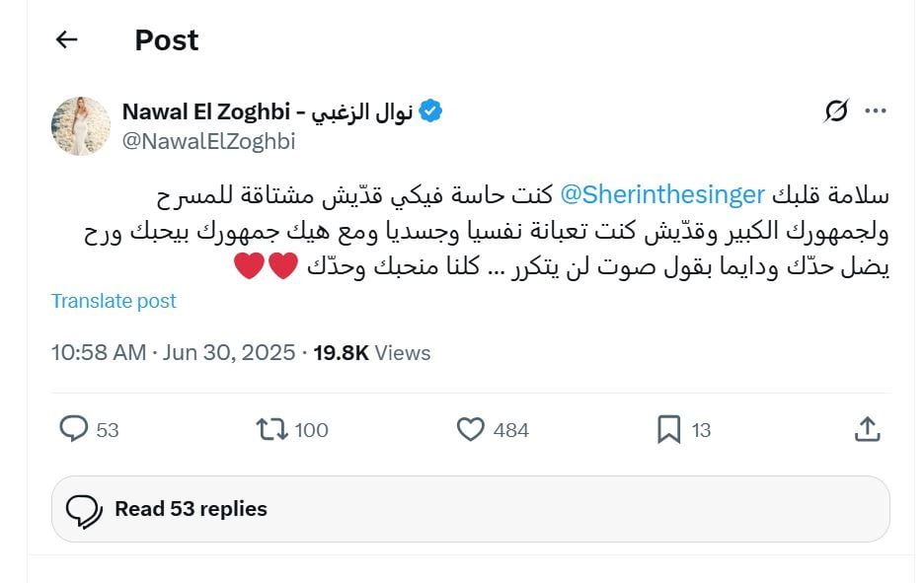Click Nawal El Zoghbi's profile picture
This screenshot has height=583, width=924.
pos(79,124)
